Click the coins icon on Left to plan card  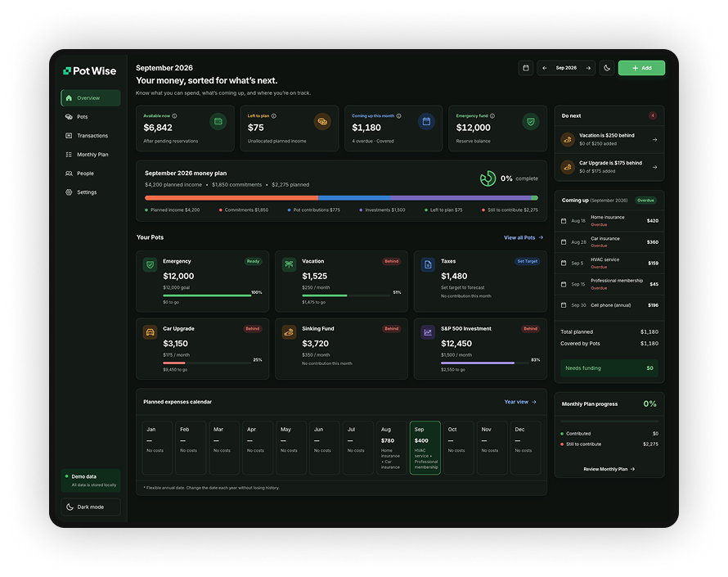coord(322,122)
